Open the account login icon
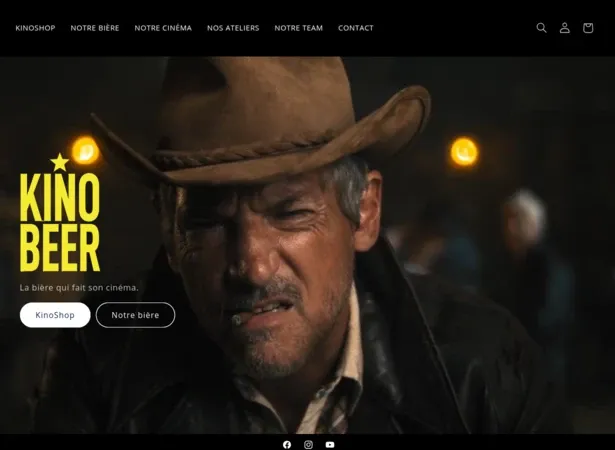The height and width of the screenshot is (450, 615). 564,28
